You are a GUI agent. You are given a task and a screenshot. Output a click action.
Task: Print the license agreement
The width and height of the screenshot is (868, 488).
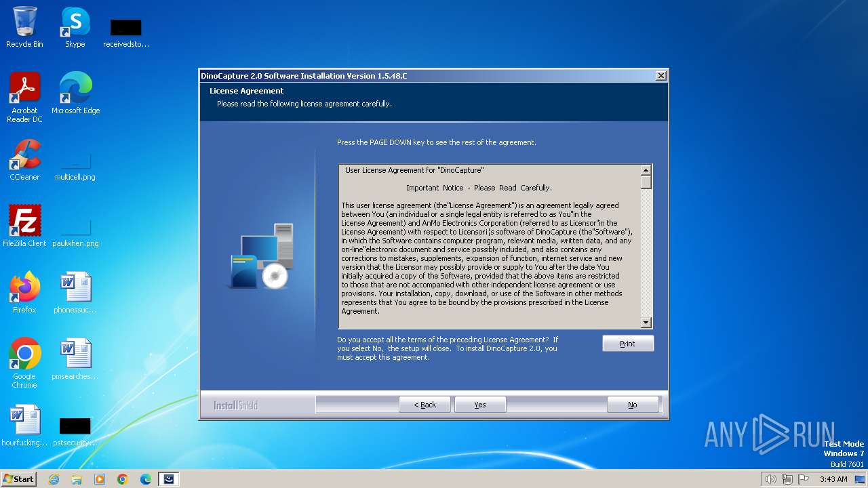click(628, 344)
